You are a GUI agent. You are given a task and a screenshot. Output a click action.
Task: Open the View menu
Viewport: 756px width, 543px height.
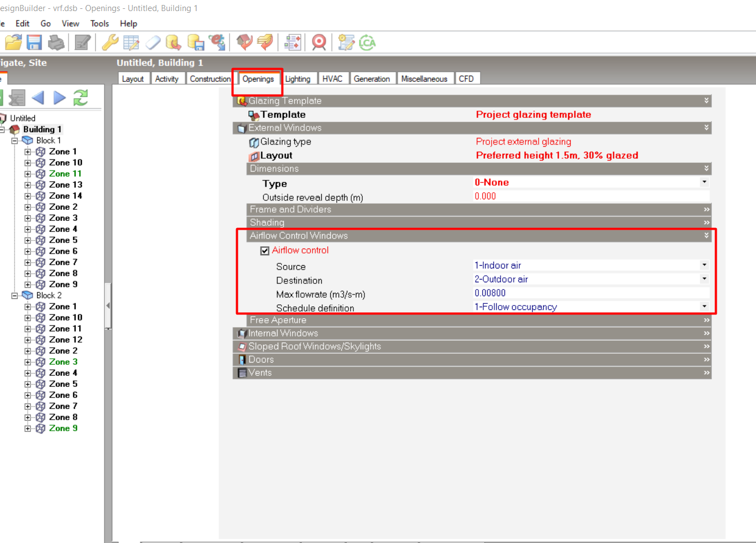point(70,23)
